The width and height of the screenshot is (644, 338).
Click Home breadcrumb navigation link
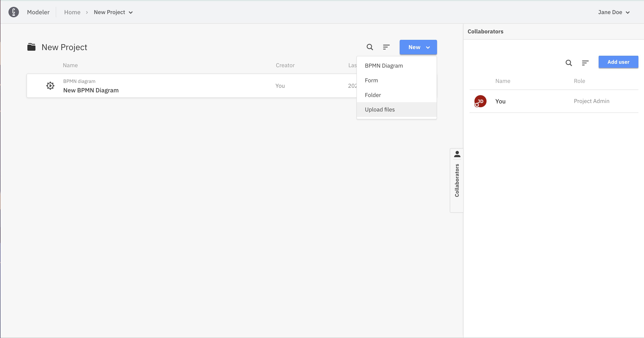point(72,12)
